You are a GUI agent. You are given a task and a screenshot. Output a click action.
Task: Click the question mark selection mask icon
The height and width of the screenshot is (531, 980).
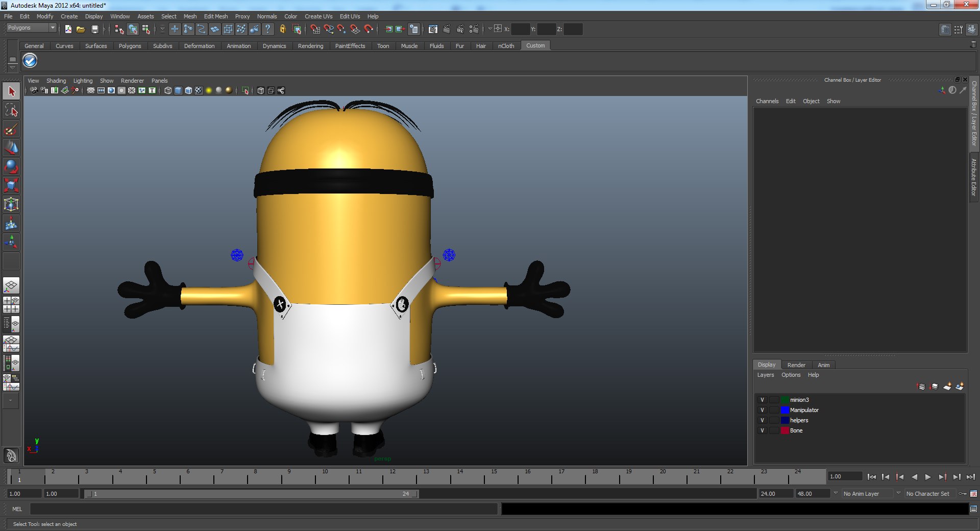pyautogui.click(x=267, y=29)
